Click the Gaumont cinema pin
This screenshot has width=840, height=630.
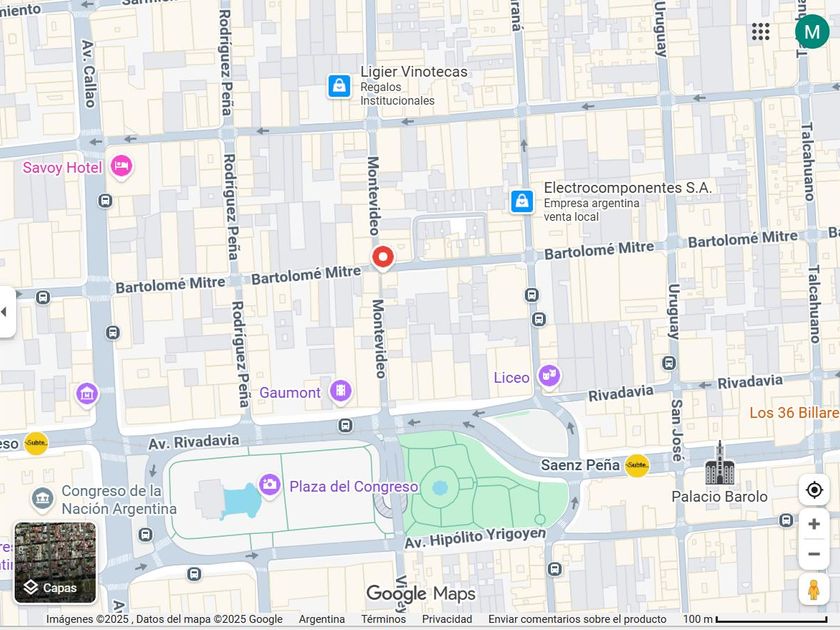pyautogui.click(x=341, y=391)
